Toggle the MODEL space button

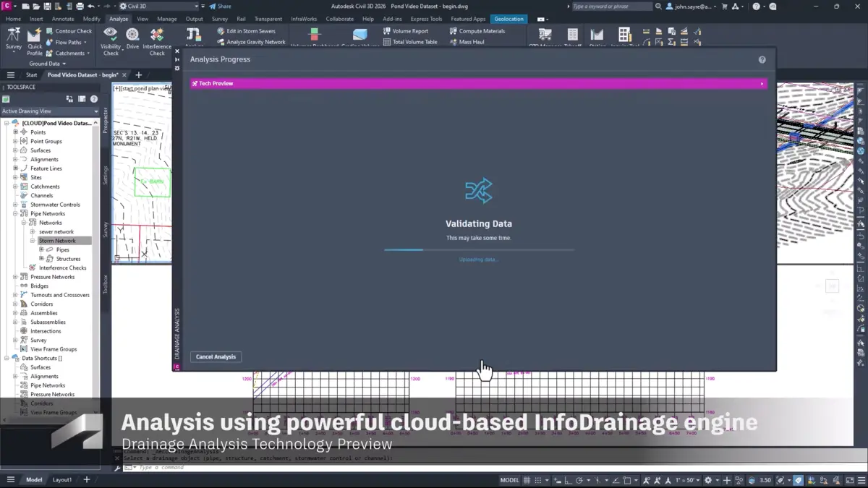(509, 480)
